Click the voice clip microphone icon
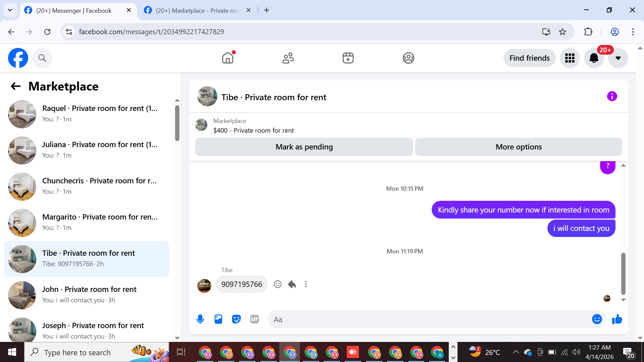644x362 pixels. (x=200, y=319)
